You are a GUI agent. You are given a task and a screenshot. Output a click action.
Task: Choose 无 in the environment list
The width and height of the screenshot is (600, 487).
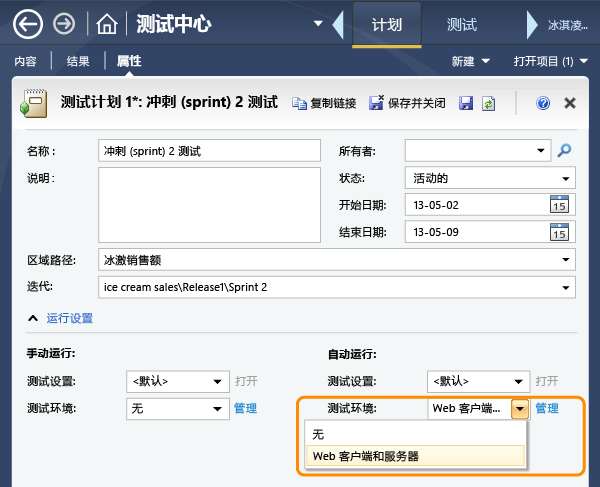tap(415, 434)
